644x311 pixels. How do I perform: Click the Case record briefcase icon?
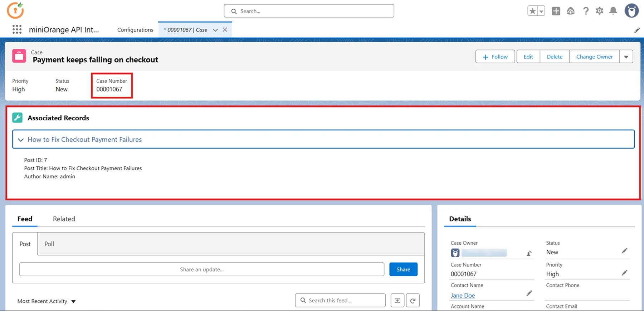pos(19,56)
